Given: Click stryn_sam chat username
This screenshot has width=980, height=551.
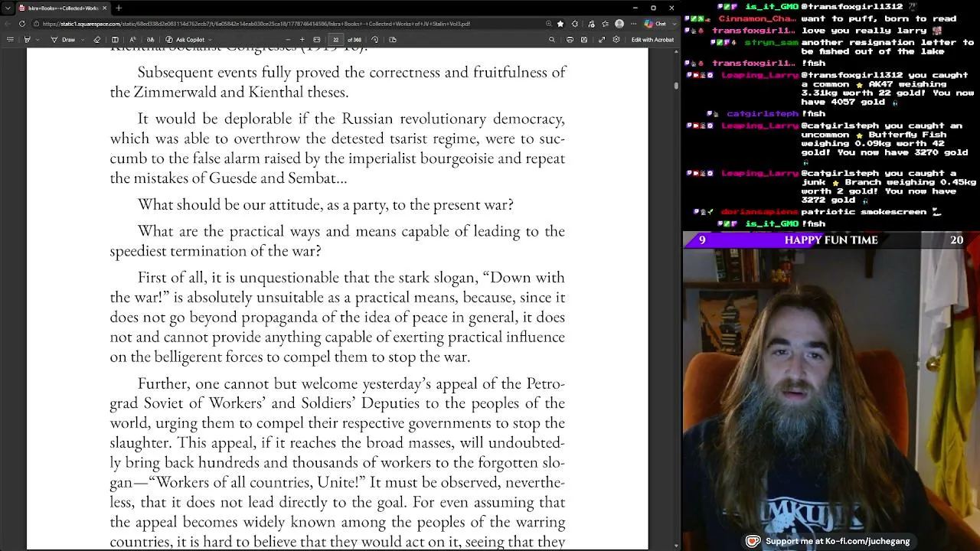Looking at the screenshot, I should (771, 42).
